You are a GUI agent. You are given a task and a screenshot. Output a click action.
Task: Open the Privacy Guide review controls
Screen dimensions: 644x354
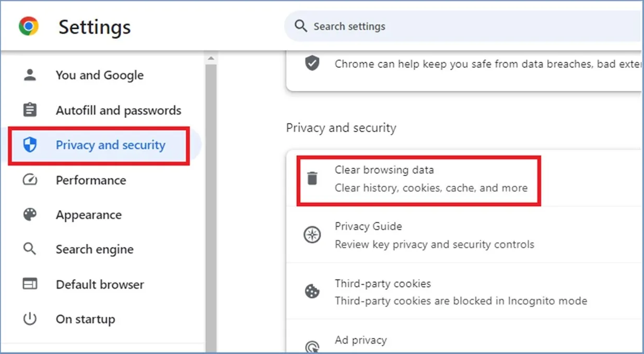tap(368, 235)
